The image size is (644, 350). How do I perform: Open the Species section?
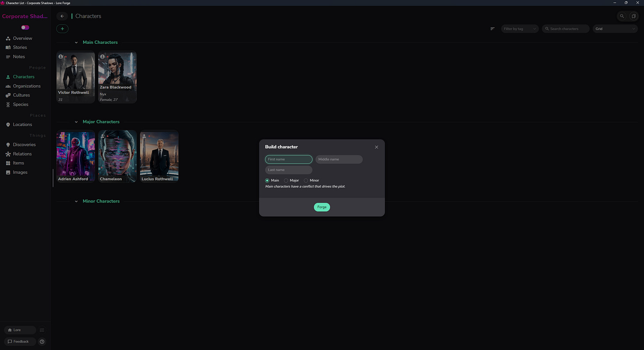(x=21, y=104)
